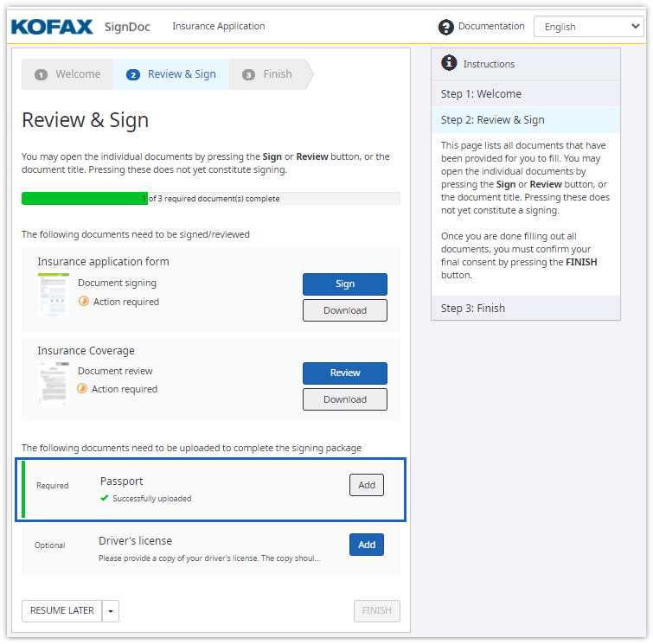
Task: Click the Documentation help icon
Action: [446, 28]
